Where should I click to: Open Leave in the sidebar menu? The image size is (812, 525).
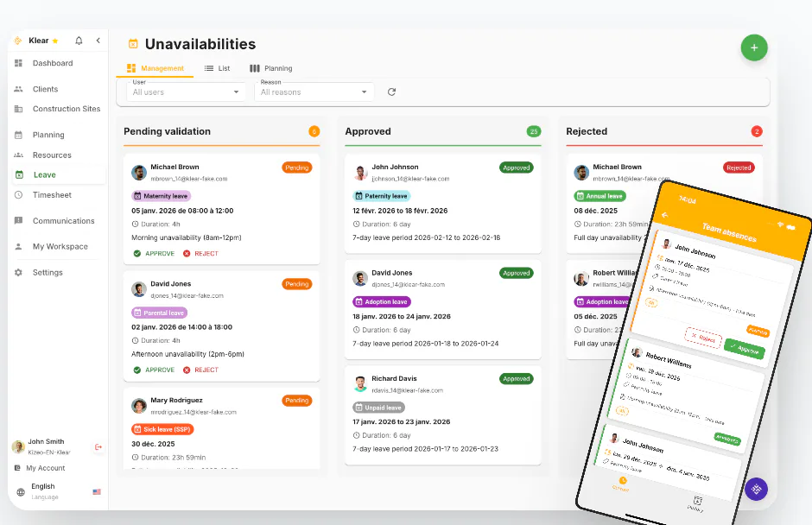tap(59, 175)
